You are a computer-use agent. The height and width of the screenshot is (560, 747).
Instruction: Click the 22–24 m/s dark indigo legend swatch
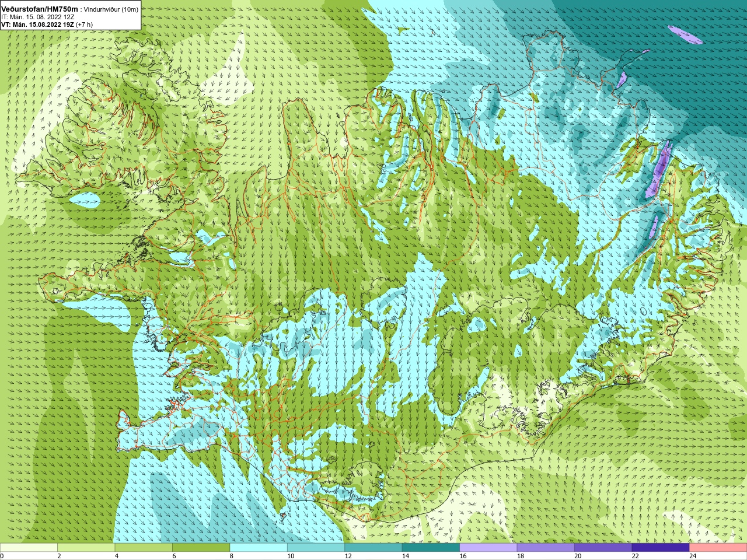661,548
